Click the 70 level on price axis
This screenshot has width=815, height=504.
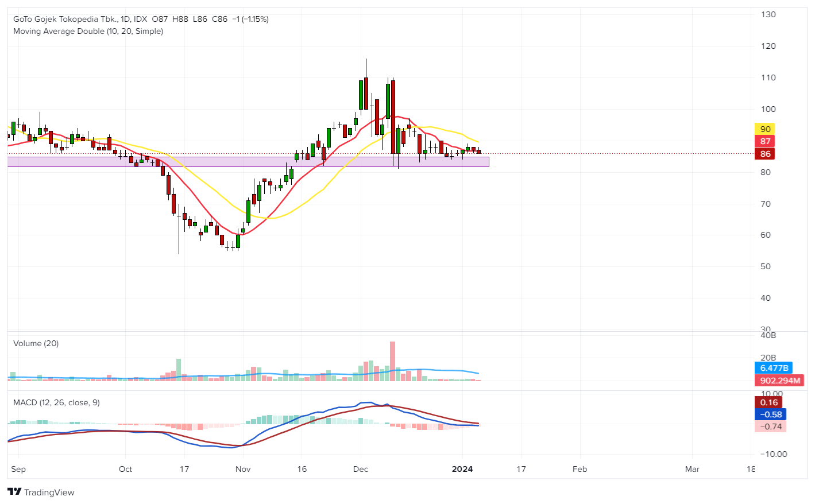click(x=766, y=204)
